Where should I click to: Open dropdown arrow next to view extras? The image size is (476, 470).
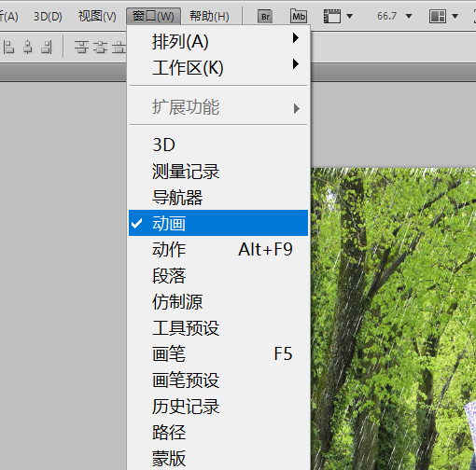[x=350, y=16]
